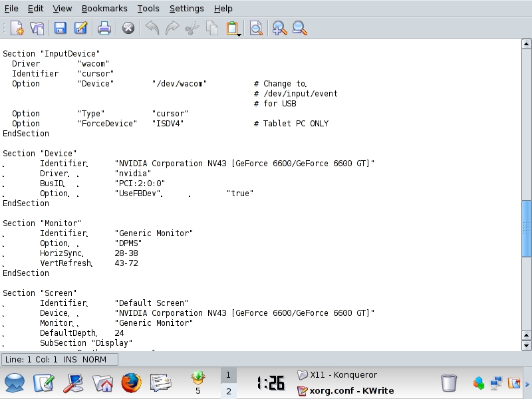Click the Save As pencil icon
Image resolution: width=532 pixels, height=399 pixels.
pos(80,28)
